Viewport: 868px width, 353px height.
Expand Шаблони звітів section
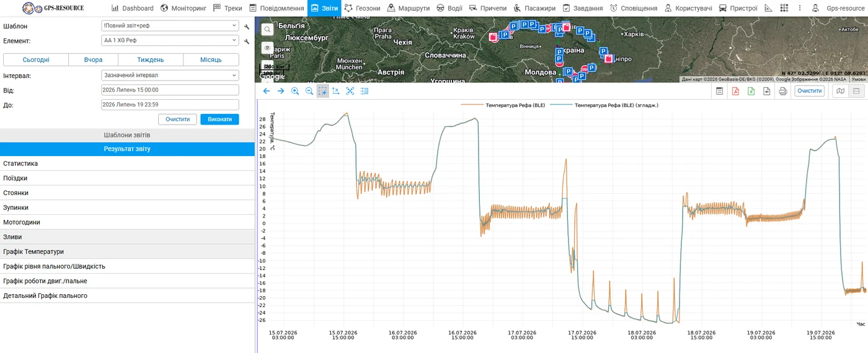coord(127,135)
